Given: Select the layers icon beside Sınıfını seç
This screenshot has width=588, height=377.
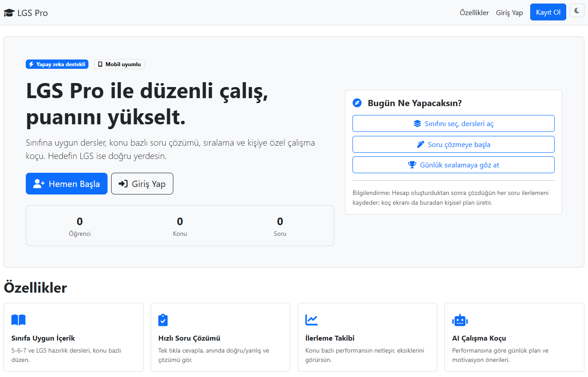Looking at the screenshot, I should [417, 123].
